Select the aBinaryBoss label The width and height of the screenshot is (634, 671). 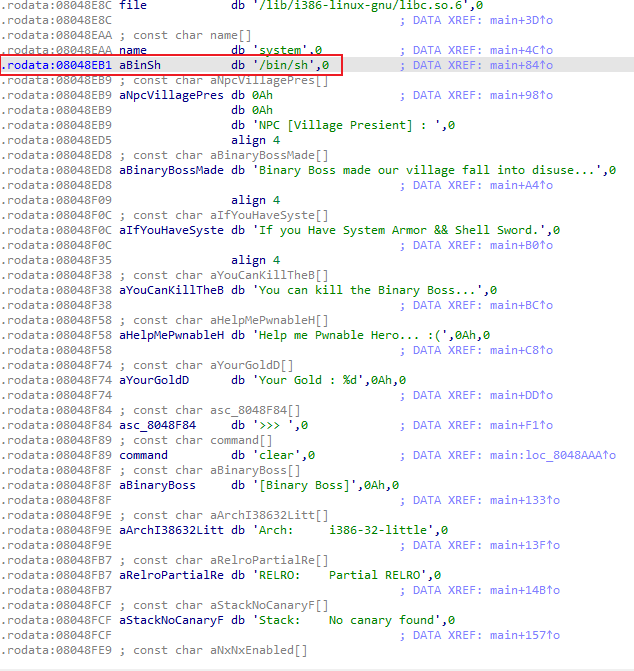[x=157, y=484]
